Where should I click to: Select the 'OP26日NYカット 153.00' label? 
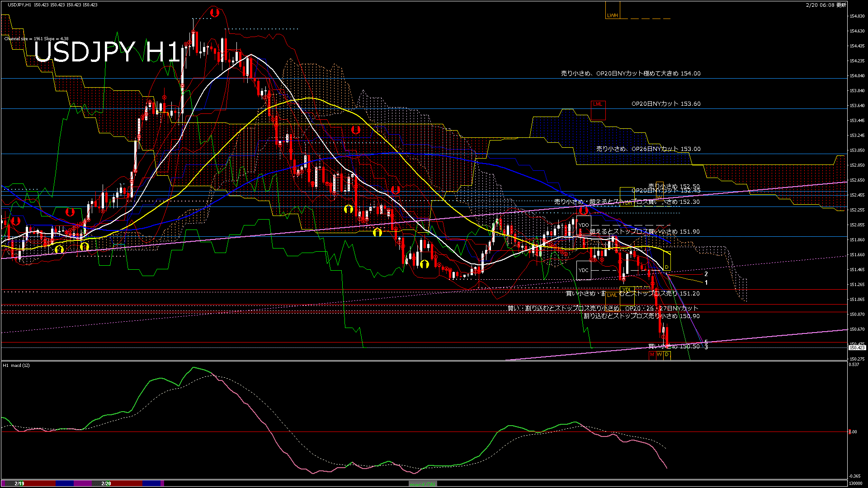coord(648,149)
